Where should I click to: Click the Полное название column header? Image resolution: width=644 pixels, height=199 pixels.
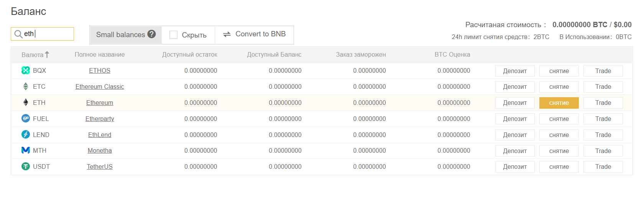[100, 55]
